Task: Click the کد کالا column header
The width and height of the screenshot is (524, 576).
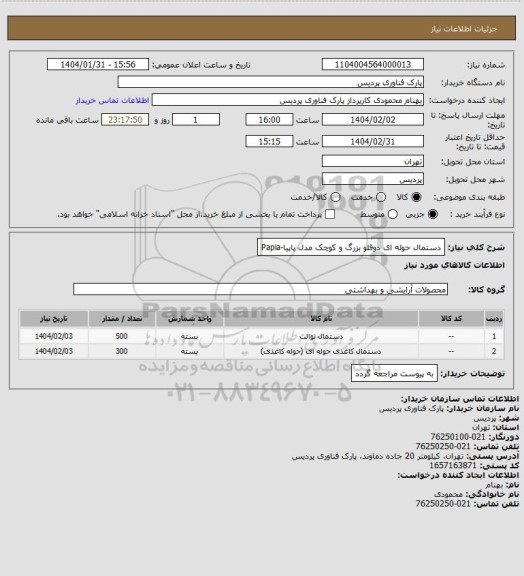Action: [451, 319]
